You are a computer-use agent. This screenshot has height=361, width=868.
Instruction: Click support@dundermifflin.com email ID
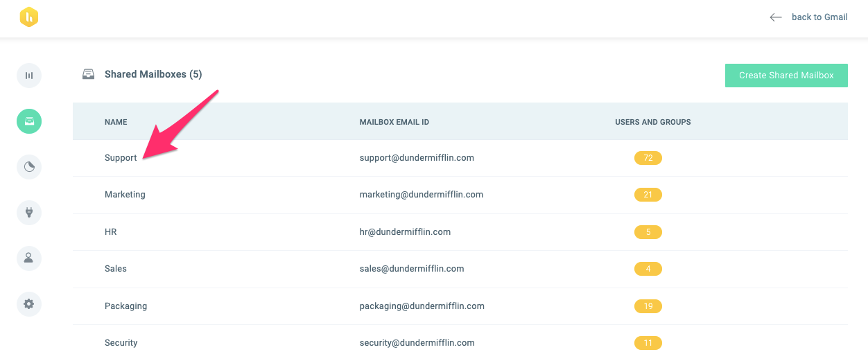tap(417, 158)
